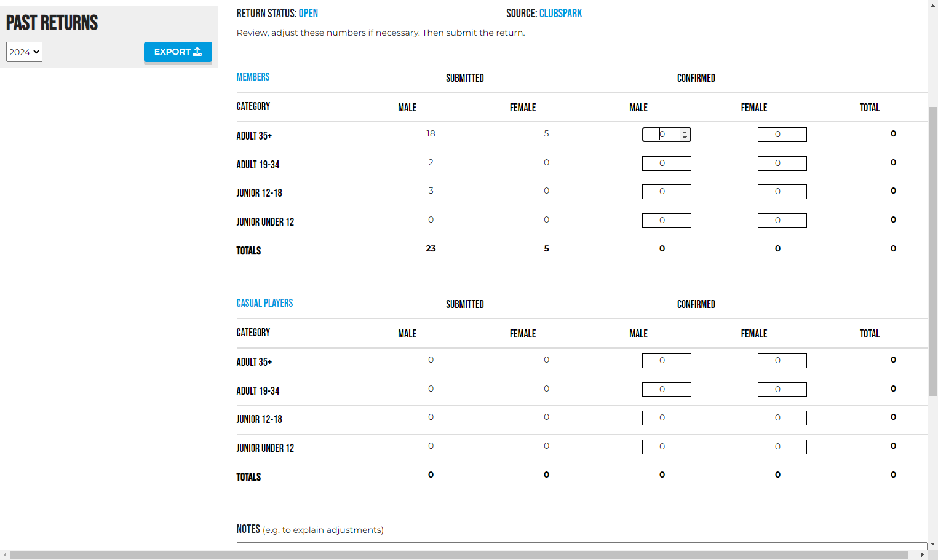Focus Casual Players Adult 35+ confirmed male field

(x=666, y=361)
